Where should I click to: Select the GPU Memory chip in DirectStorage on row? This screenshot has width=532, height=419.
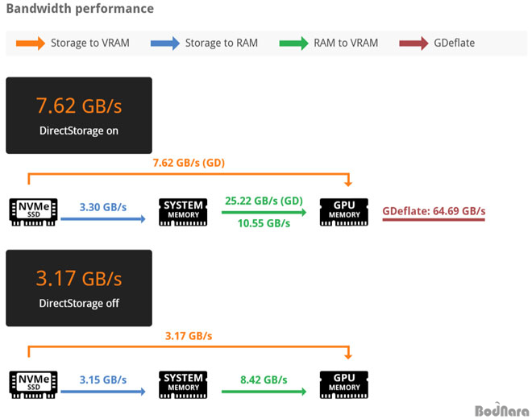tap(343, 212)
